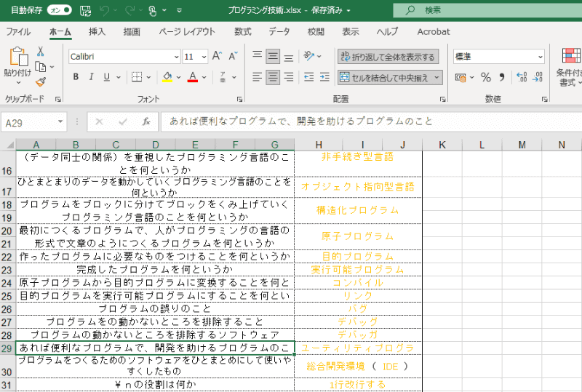582x392 pixels.
Task: Switch to the 挿入 tab
Action: (x=97, y=31)
